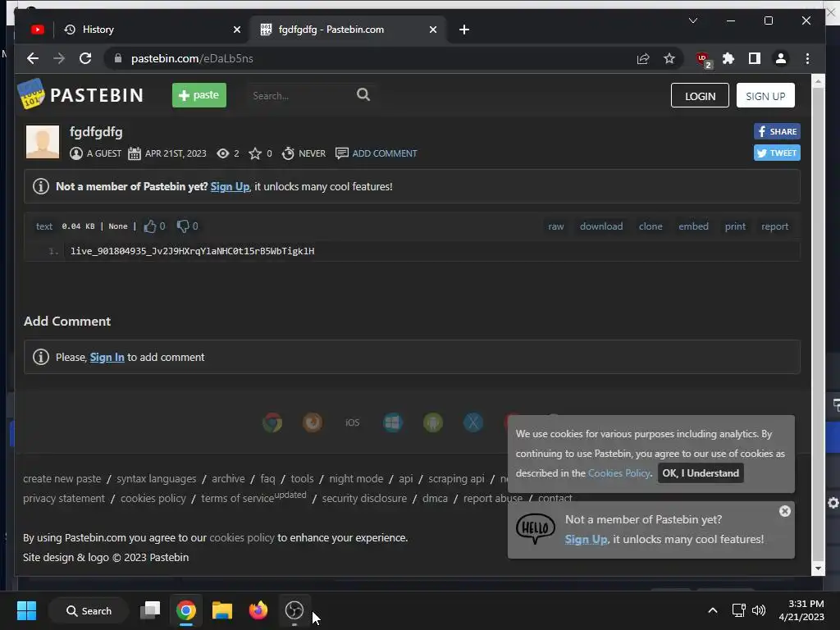The height and width of the screenshot is (630, 840).
Task: Open the Chrome three-dot menu
Action: tap(807, 58)
